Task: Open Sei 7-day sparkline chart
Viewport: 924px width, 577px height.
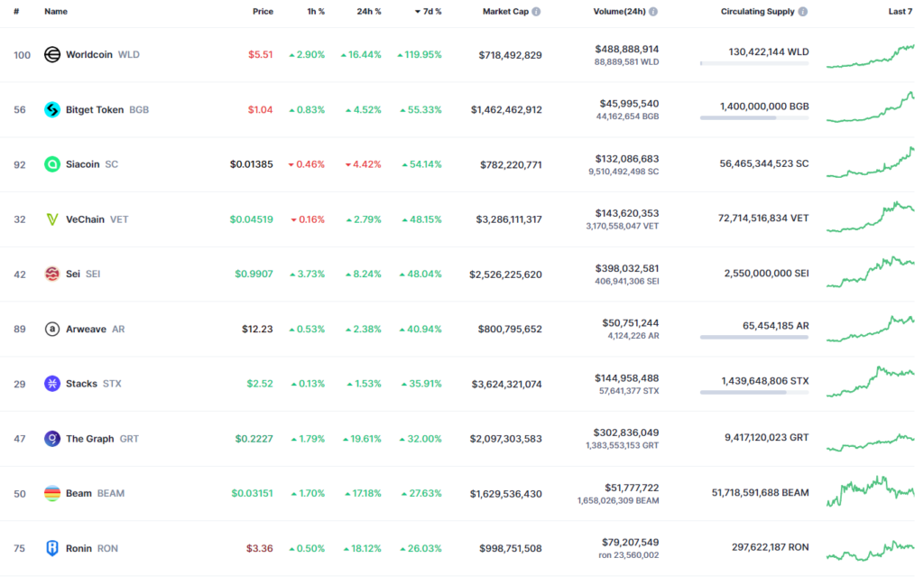Action: coord(871,272)
